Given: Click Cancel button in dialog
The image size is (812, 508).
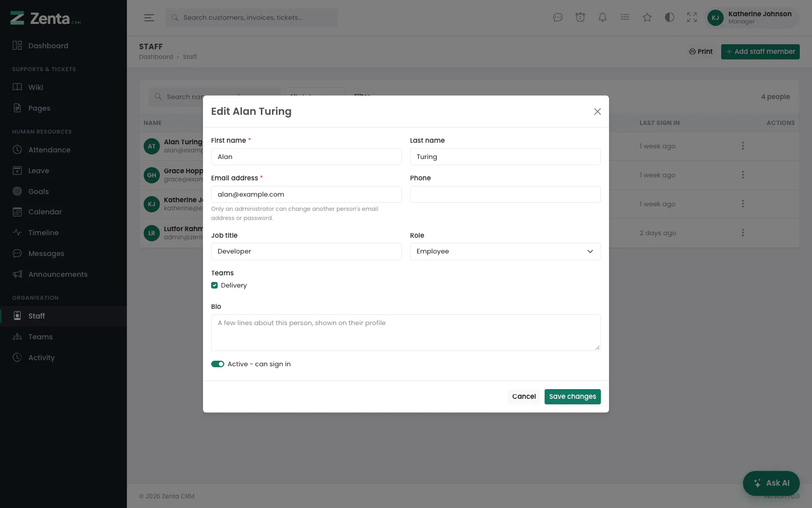Looking at the screenshot, I should tap(524, 397).
